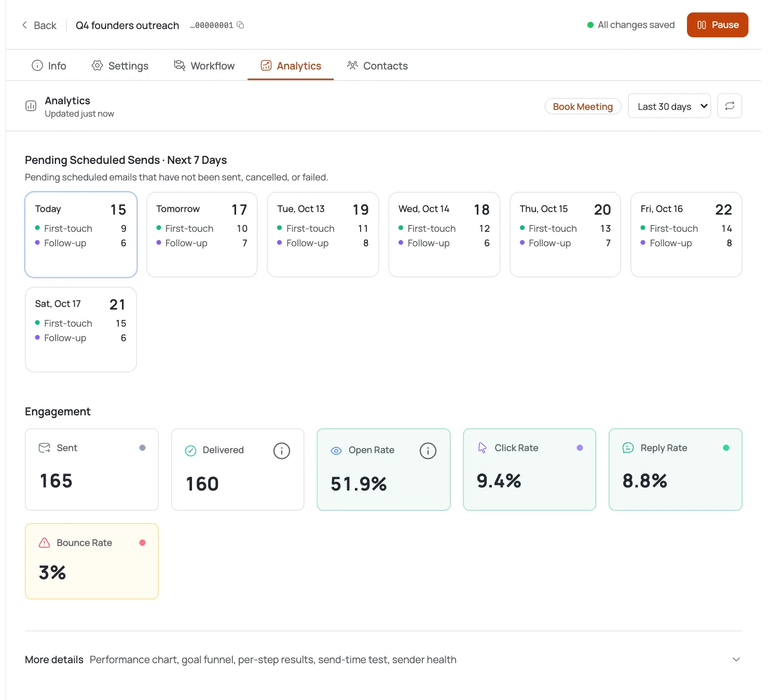Open the Last 30 days dropdown
The width and height of the screenshot is (770, 700).
[x=669, y=106]
